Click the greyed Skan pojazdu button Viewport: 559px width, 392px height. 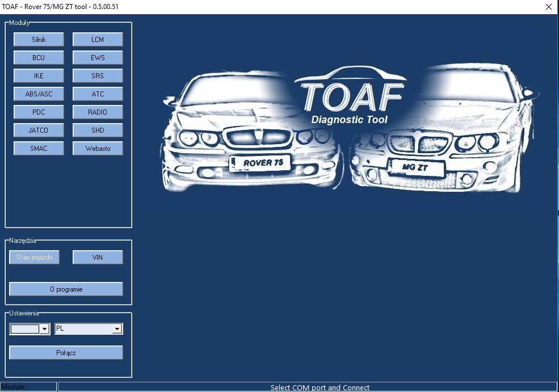[x=34, y=258]
